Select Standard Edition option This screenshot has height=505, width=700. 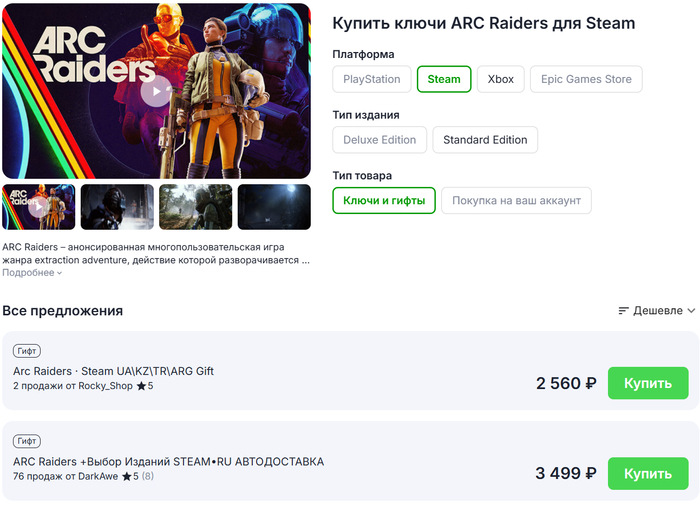click(x=485, y=140)
